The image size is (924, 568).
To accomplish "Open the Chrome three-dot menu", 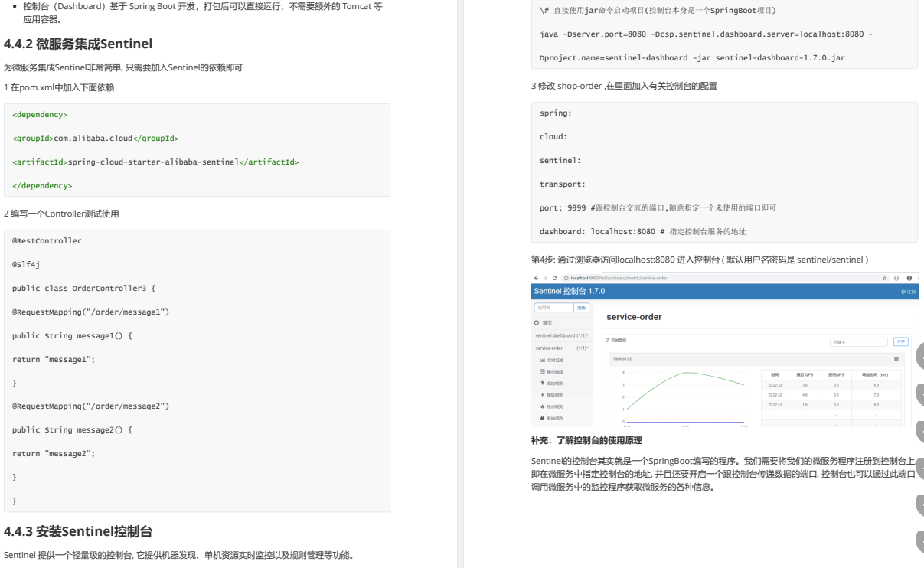I will click(919, 278).
